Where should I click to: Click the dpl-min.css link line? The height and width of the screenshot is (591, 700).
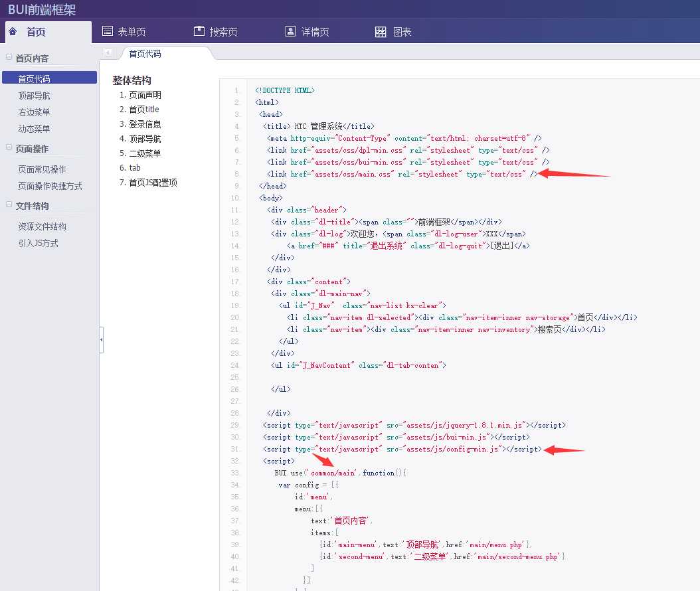pyautogui.click(x=408, y=151)
